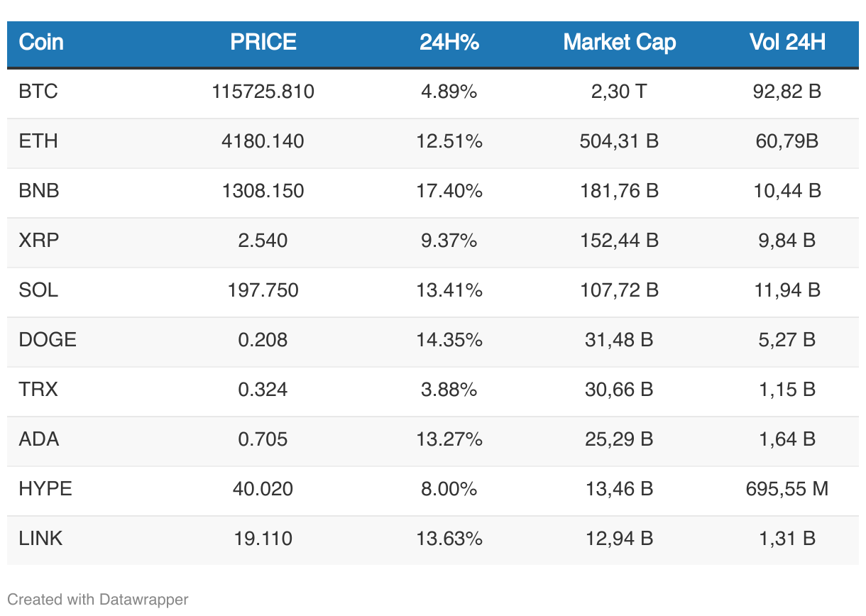Select the BNB 24H change 17.40%
Viewport: 866px width, 616px height.
click(449, 191)
